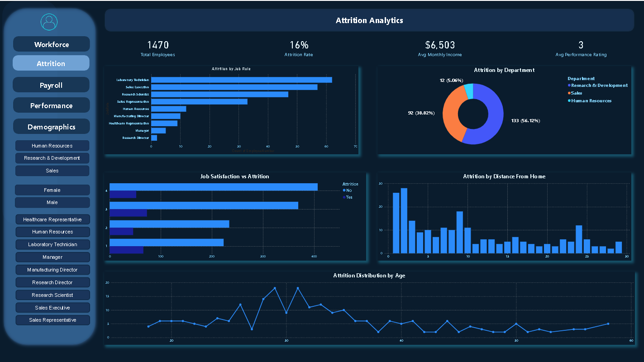The height and width of the screenshot is (362, 644).
Task: Click the user profile icon in the sidebar
Action: tap(49, 22)
